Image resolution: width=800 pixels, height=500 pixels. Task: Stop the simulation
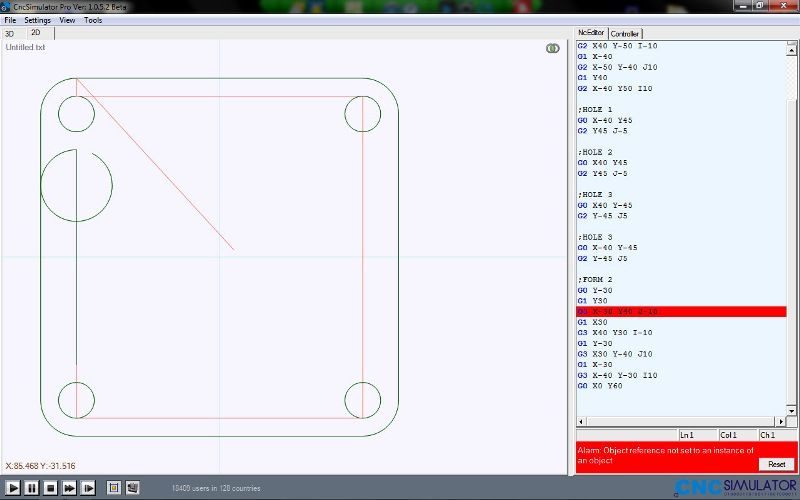50,488
